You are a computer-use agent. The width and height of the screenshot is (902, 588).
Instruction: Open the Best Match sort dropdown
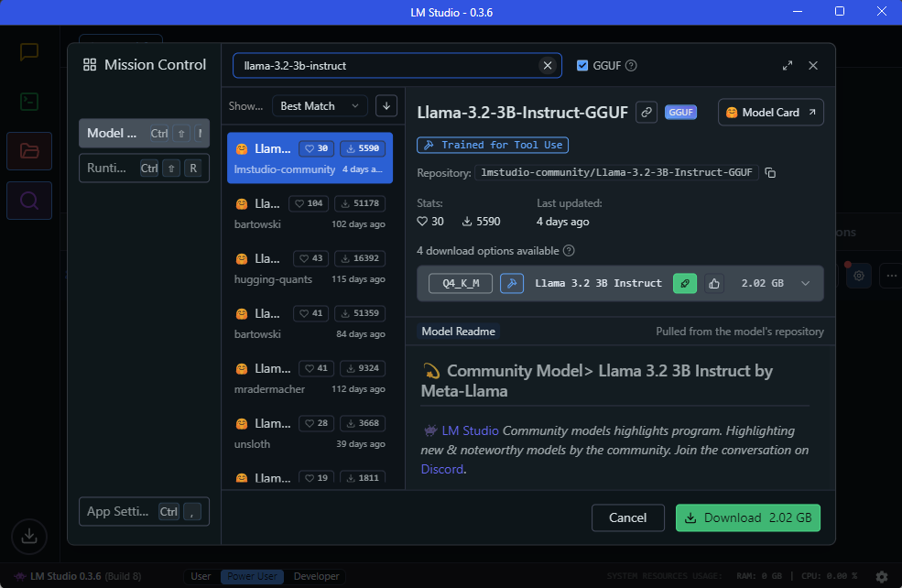[x=320, y=106]
